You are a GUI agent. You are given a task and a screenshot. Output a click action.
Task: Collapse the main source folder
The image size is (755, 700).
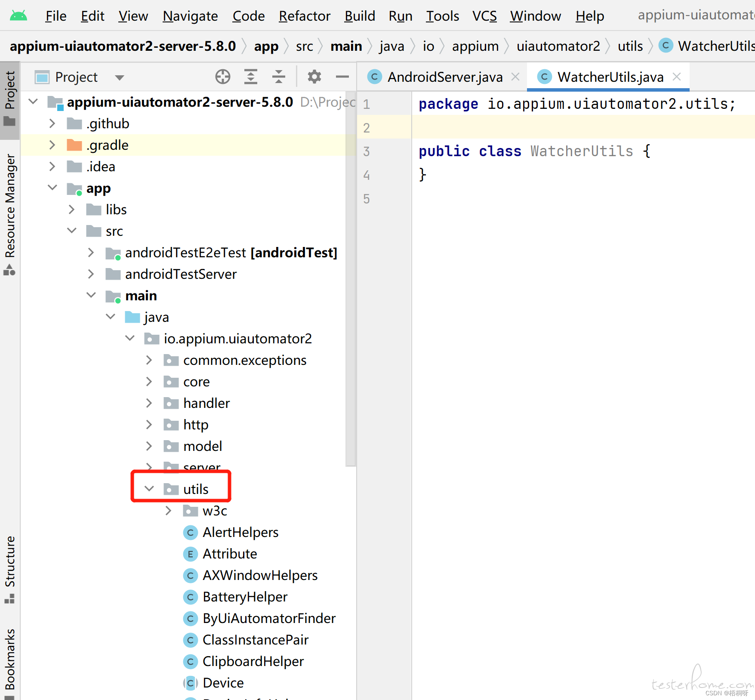[x=91, y=295]
